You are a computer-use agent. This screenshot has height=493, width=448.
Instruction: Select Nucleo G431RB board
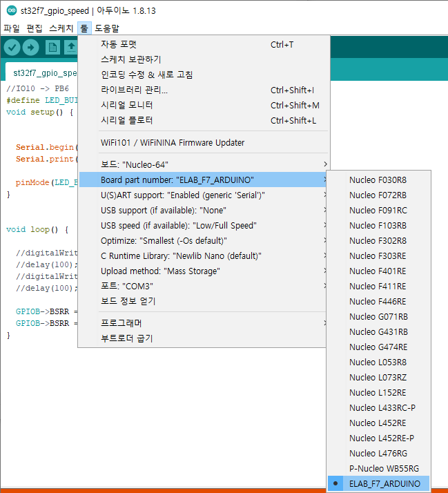(378, 331)
